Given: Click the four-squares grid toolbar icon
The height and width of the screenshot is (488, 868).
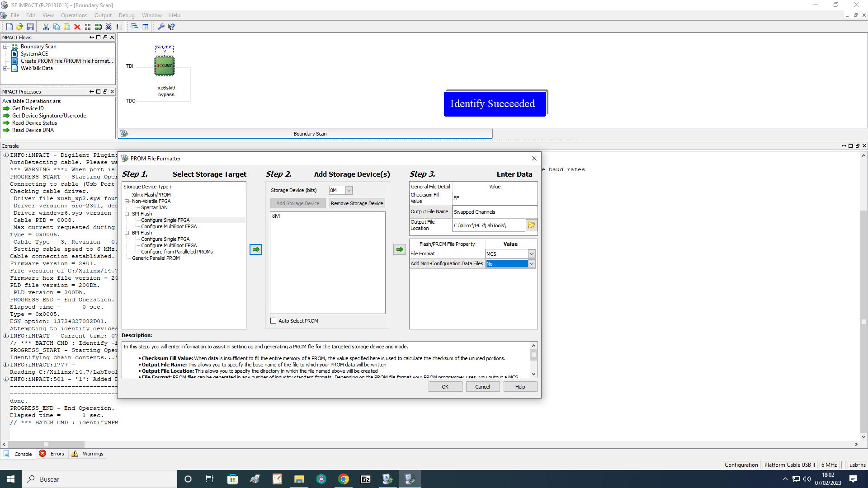Looking at the screenshot, I should coord(88,27).
